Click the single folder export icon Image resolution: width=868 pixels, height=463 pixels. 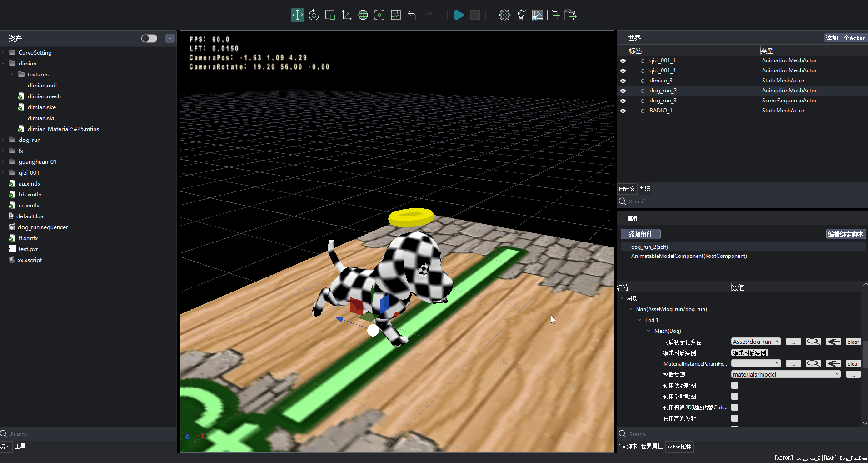[x=553, y=15]
